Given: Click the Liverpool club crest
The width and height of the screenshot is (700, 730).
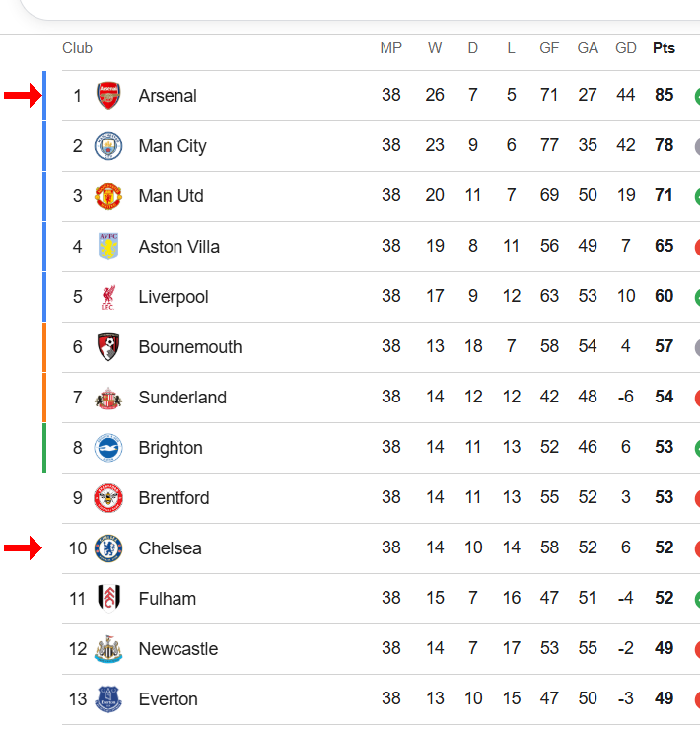Looking at the screenshot, I should pyautogui.click(x=108, y=297).
